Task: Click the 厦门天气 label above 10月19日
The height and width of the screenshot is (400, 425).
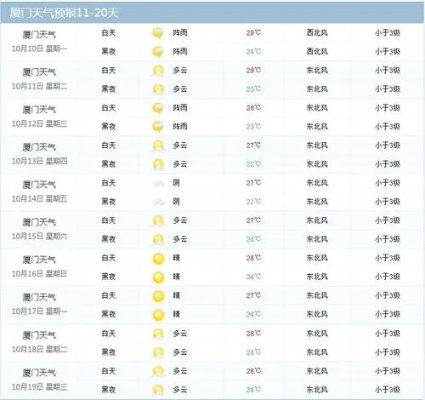Action: click(39, 373)
